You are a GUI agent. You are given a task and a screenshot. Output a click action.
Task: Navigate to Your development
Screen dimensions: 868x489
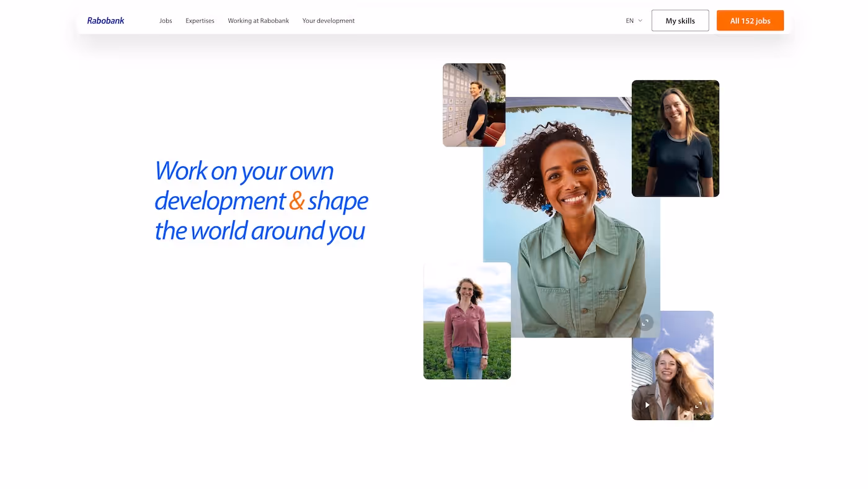(329, 19)
